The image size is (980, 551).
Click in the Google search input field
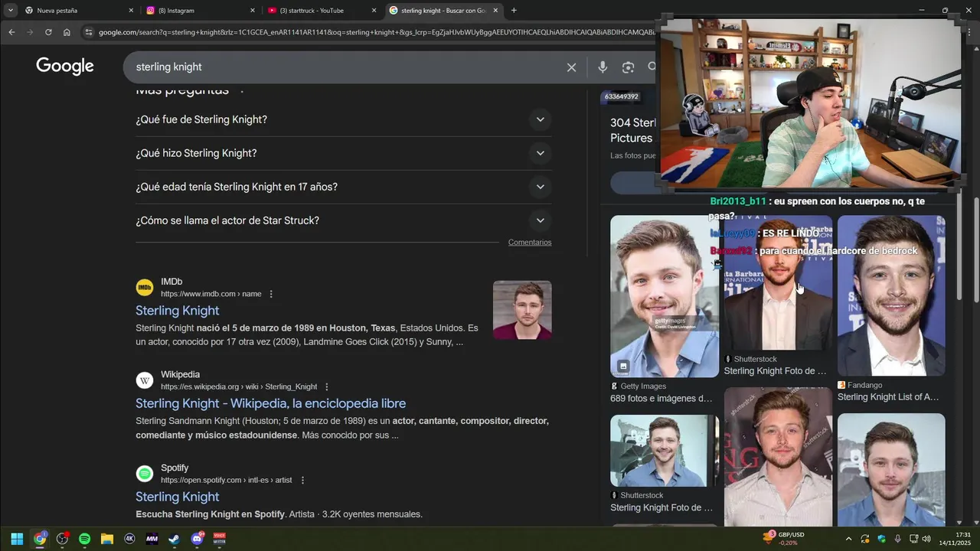click(345, 67)
